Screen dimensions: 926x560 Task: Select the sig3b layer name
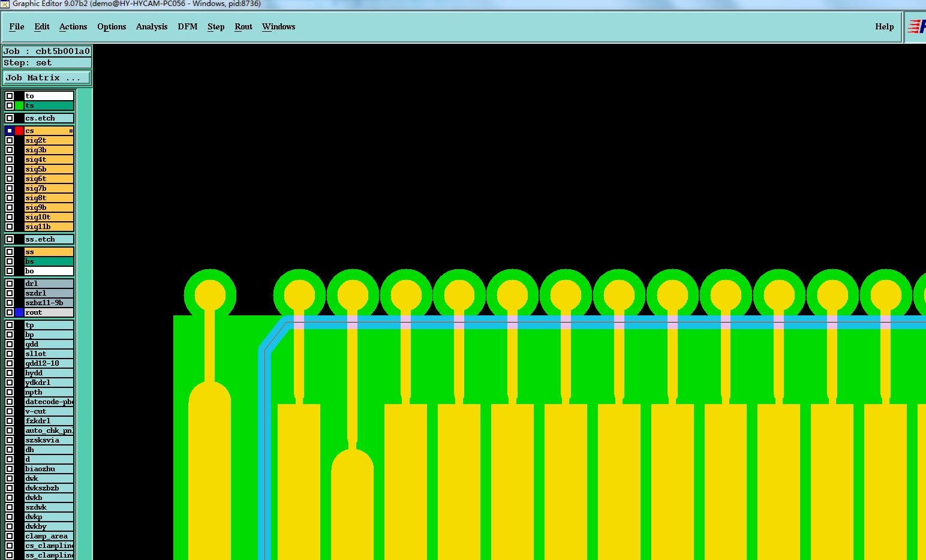(49, 150)
